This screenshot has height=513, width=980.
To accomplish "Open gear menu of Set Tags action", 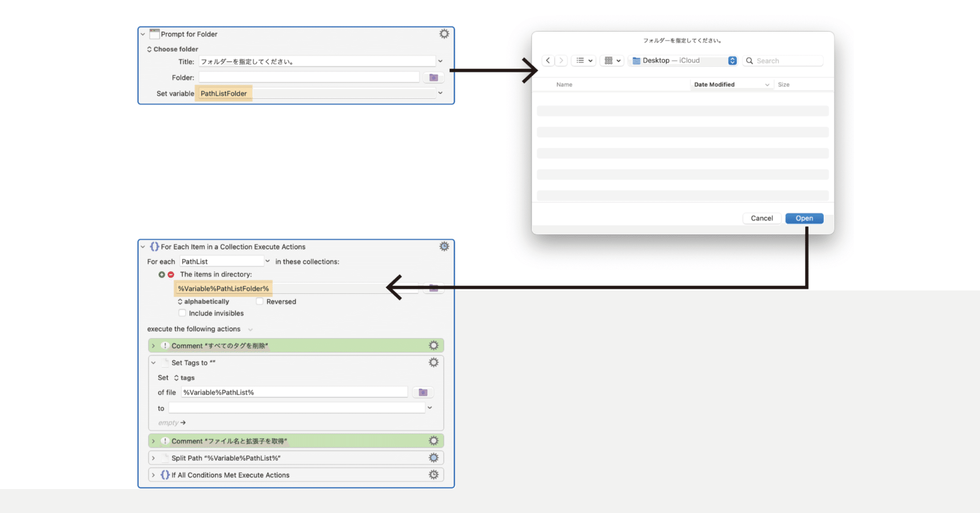I will [x=434, y=363].
